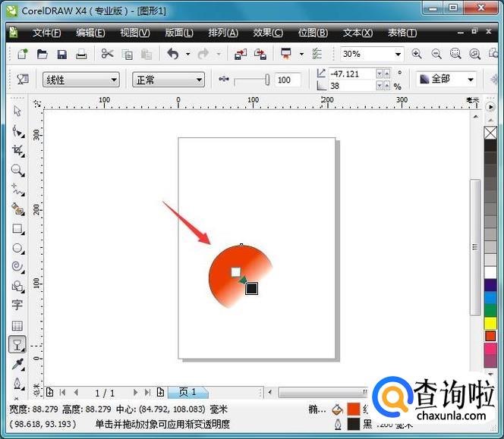Choose the Ellipse tool
Screen dimensions: 504x439
[x=17, y=248]
